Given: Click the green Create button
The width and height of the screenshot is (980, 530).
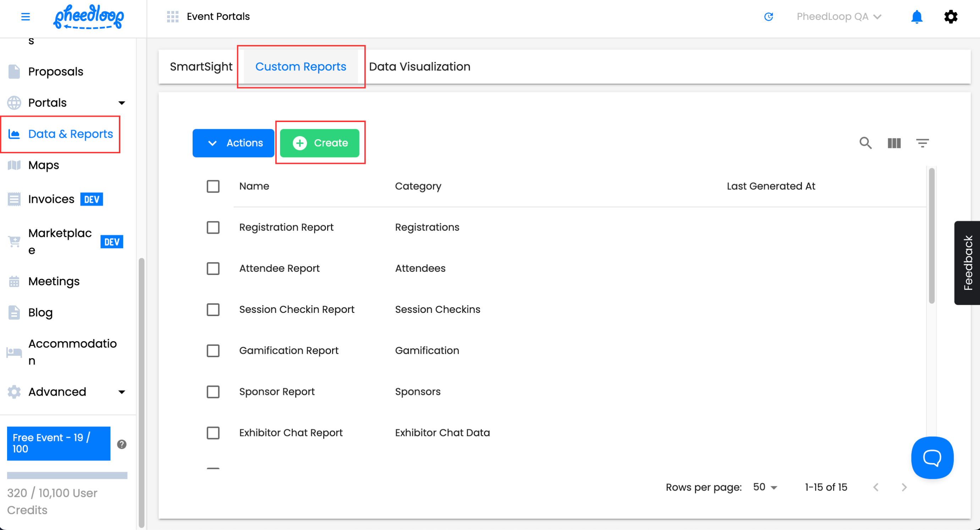Looking at the screenshot, I should coord(320,143).
